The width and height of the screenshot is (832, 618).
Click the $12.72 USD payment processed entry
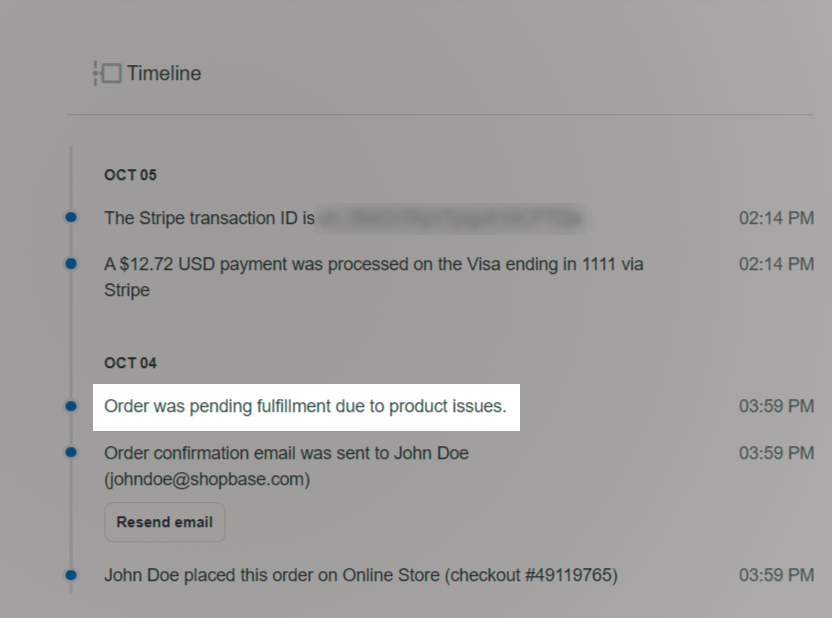373,277
